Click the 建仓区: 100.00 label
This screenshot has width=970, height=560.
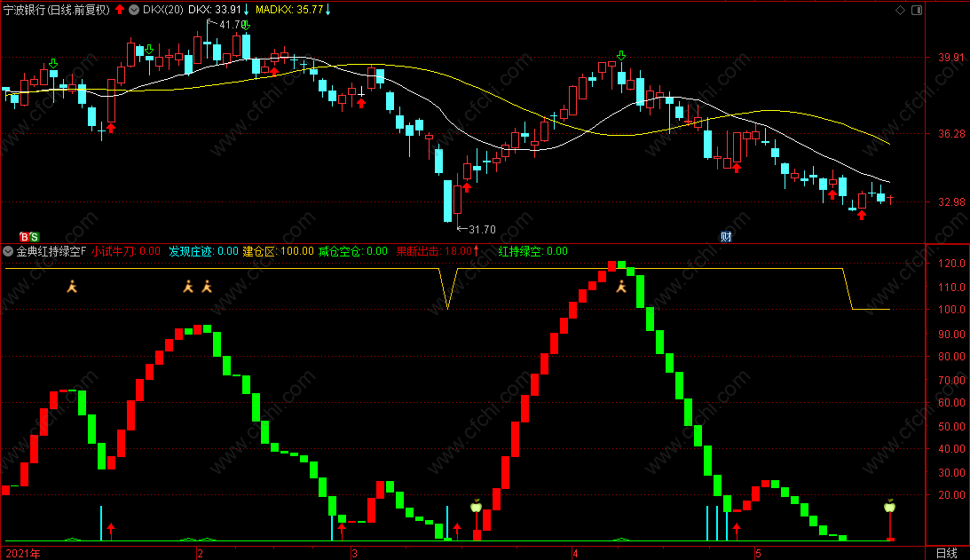(x=279, y=251)
